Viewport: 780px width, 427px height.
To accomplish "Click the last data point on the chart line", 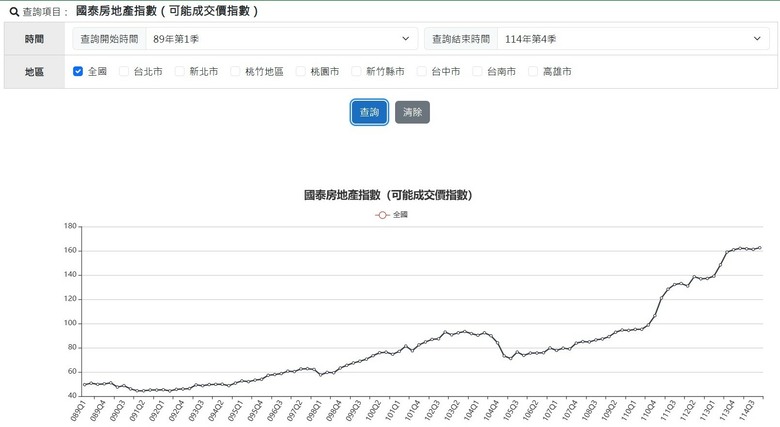I will click(x=759, y=248).
